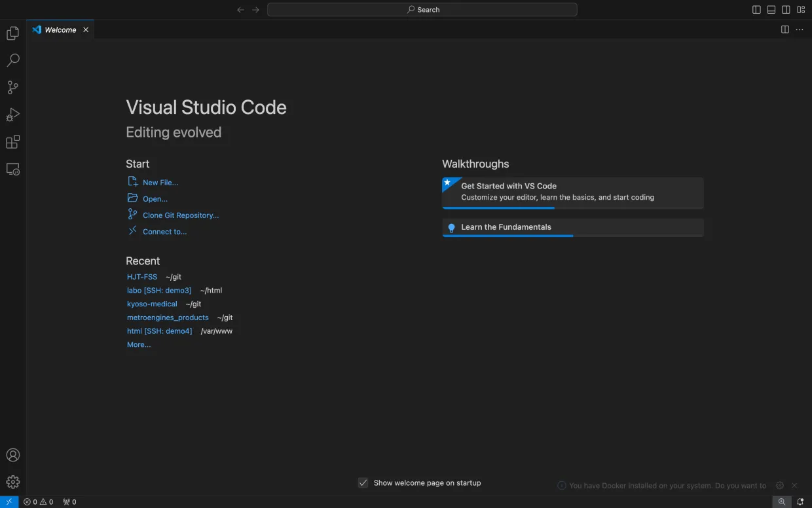Viewport: 812px width, 508px height.
Task: Open the Run and Debug view
Action: point(13,115)
